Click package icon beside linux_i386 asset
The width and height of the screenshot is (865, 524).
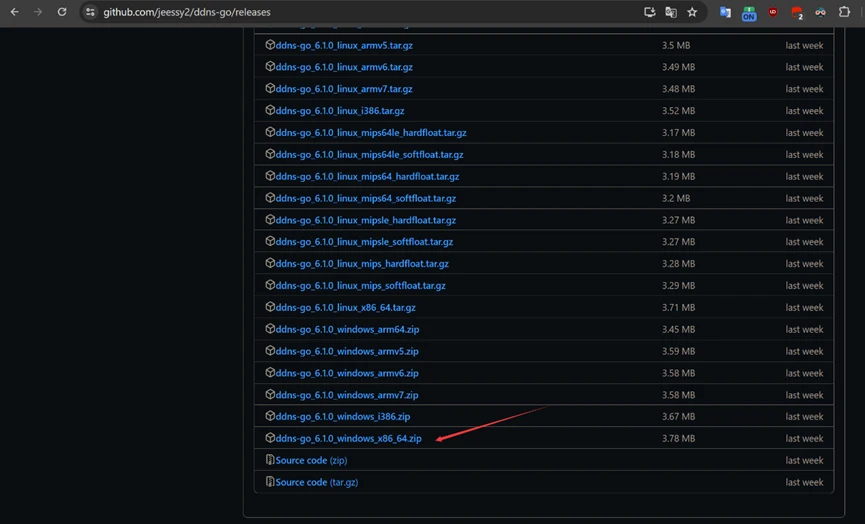click(270, 110)
